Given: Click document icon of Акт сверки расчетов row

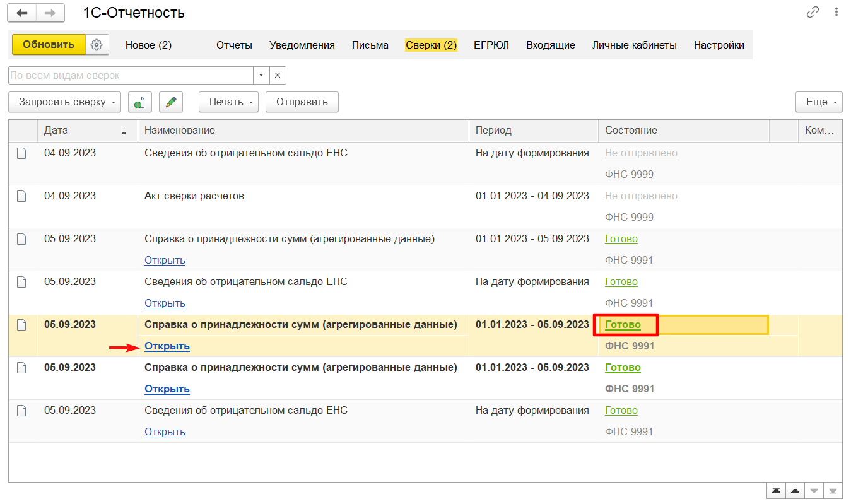Looking at the screenshot, I should pyautogui.click(x=21, y=196).
